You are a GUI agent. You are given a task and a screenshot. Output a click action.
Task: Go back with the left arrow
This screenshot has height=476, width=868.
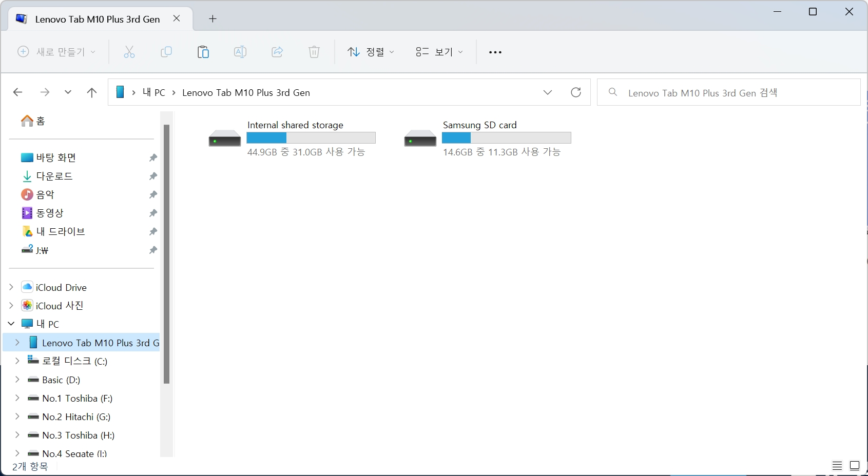point(17,92)
